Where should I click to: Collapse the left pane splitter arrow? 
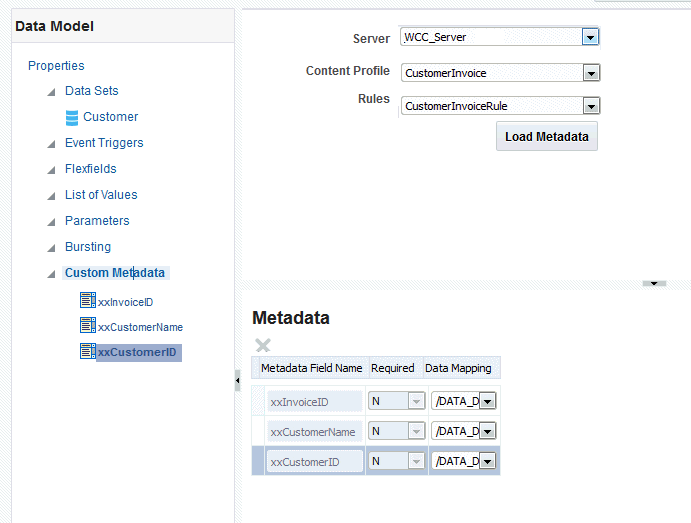tap(238, 380)
